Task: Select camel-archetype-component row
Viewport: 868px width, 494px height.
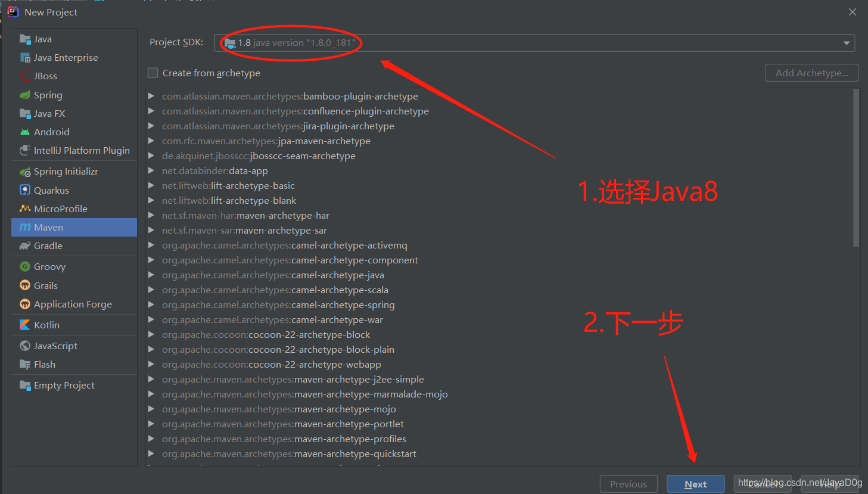Action: coord(499,260)
